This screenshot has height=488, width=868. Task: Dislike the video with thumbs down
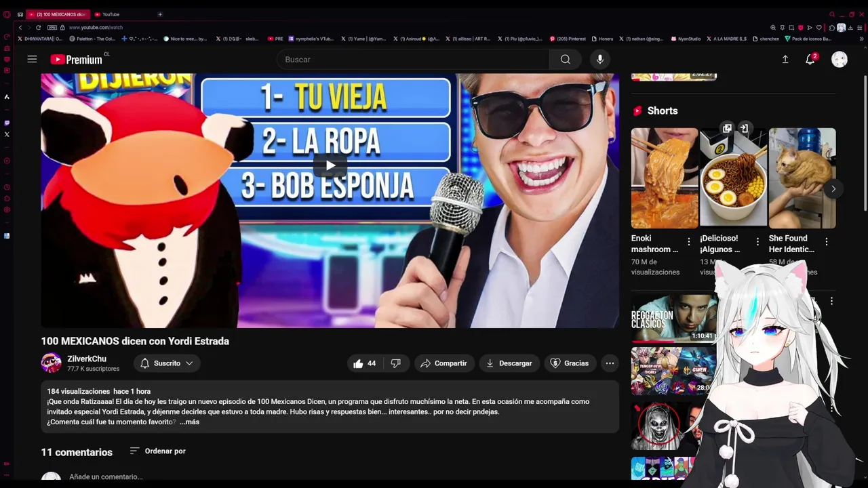tap(395, 363)
